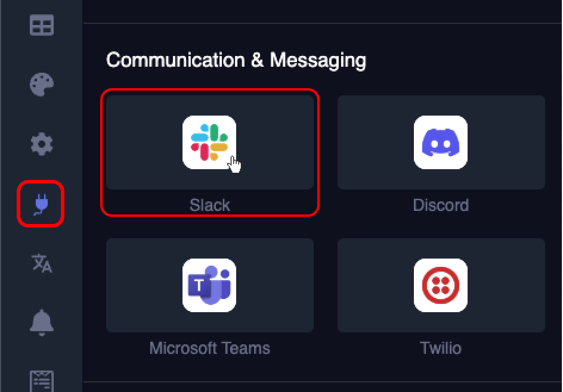
Task: Open the language translate icon
Action: tap(42, 263)
